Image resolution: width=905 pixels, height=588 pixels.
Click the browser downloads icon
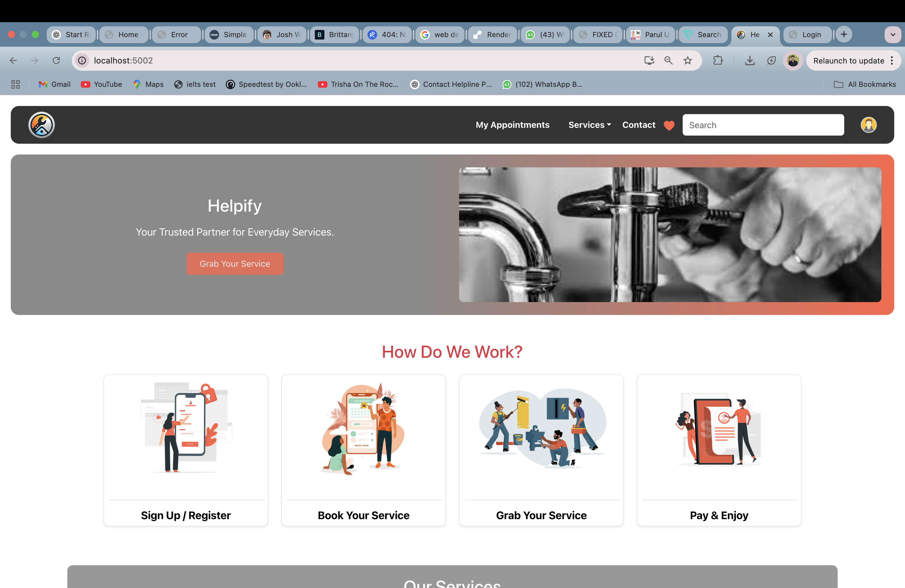click(x=749, y=60)
